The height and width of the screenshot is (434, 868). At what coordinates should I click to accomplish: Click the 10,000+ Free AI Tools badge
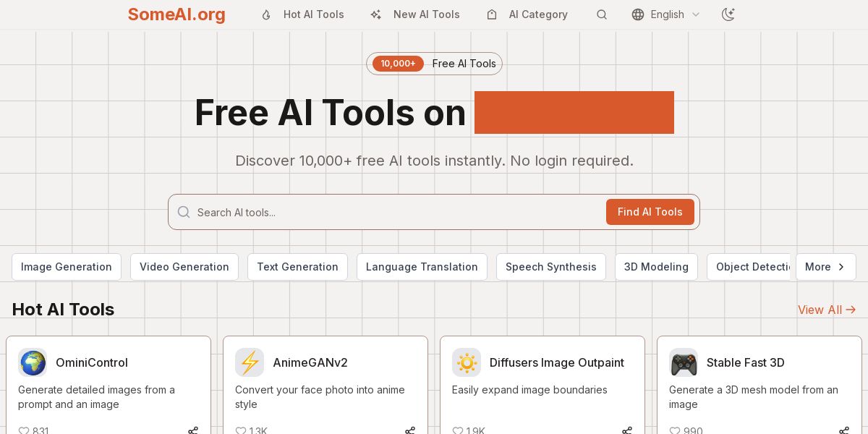coord(434,64)
